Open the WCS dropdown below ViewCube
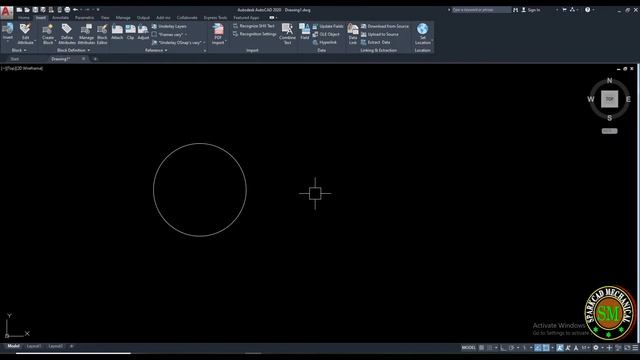640x360 pixels. click(x=609, y=131)
